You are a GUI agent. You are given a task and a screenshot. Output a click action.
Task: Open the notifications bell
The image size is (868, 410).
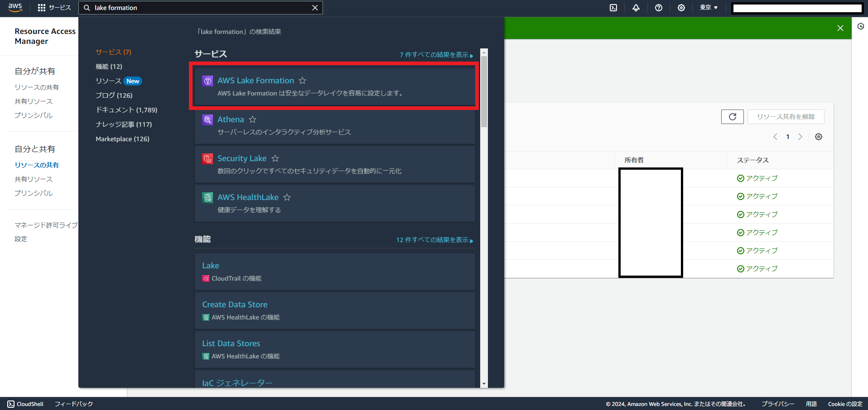[636, 8]
